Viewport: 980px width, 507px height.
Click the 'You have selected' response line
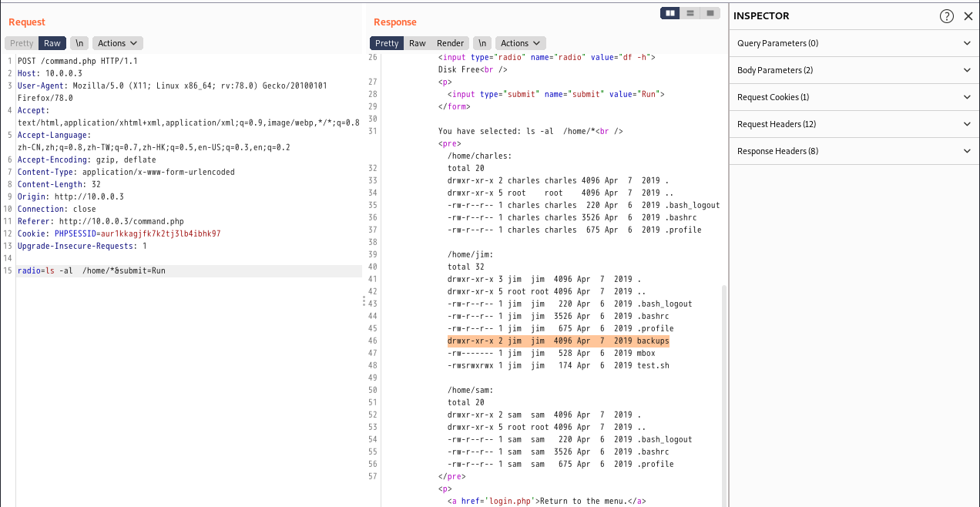click(531, 131)
